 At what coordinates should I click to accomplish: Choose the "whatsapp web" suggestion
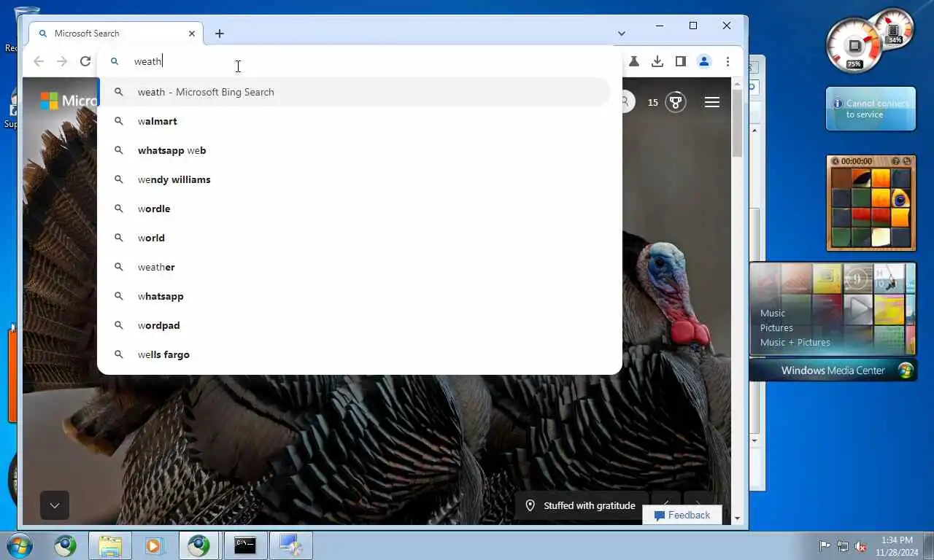click(355, 150)
